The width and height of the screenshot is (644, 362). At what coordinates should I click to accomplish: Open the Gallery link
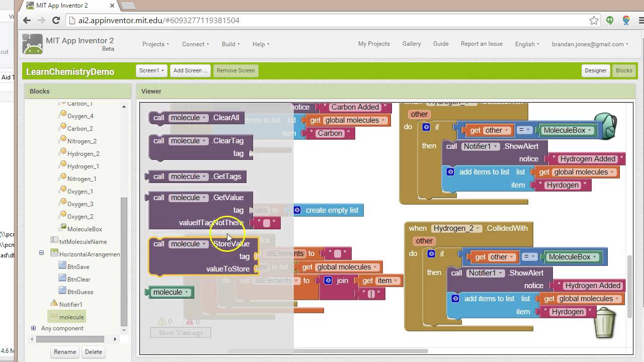pos(412,44)
